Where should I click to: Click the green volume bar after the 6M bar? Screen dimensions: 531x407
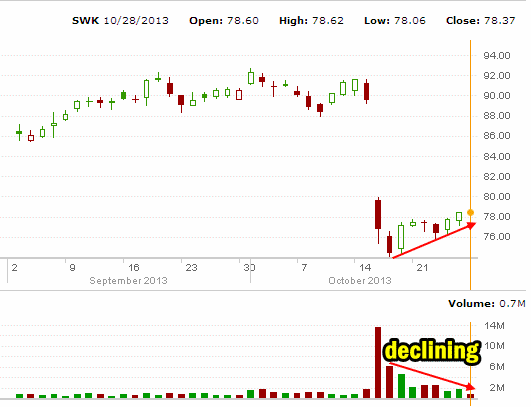pyautogui.click(x=401, y=386)
